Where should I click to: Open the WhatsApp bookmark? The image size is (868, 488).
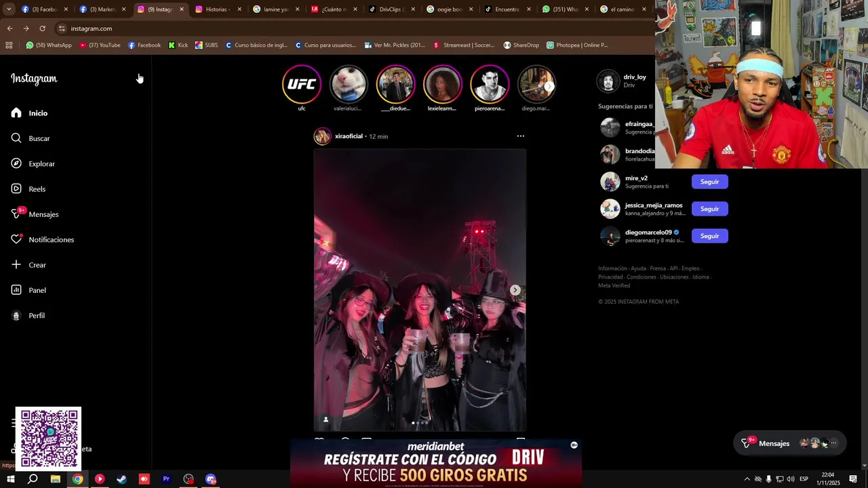tap(49, 45)
